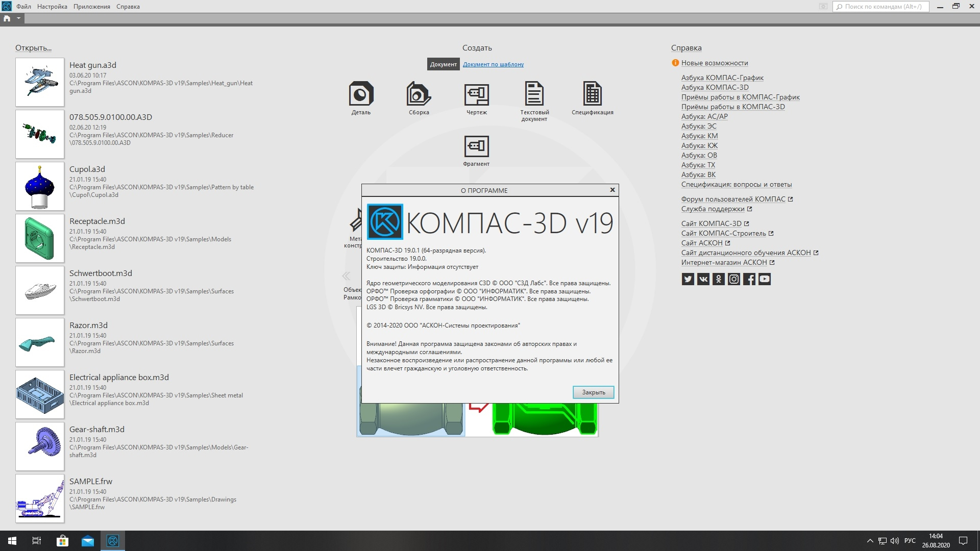Open Heat gun.a3d thumbnail
980x551 pixels.
coord(40,82)
